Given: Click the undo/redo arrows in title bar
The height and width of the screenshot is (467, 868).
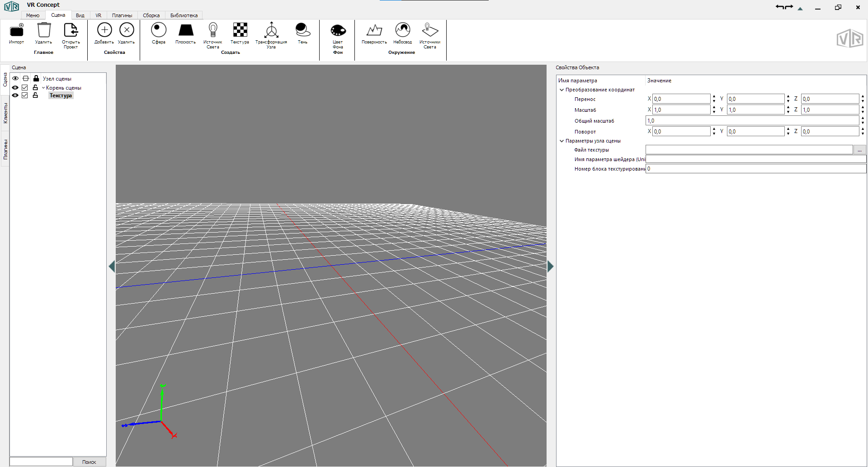Looking at the screenshot, I should tap(784, 7).
